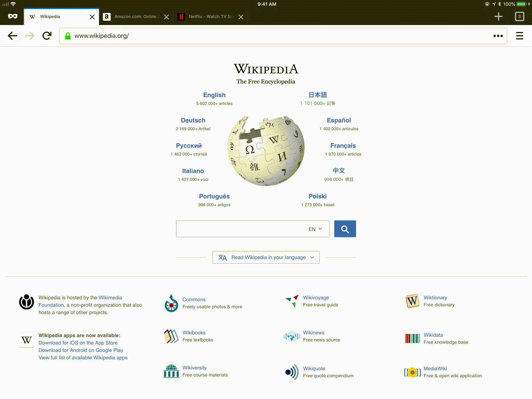Open the Japanese 日本語 Wikipedia
Image resolution: width=532 pixels, height=399 pixels.
pos(318,95)
